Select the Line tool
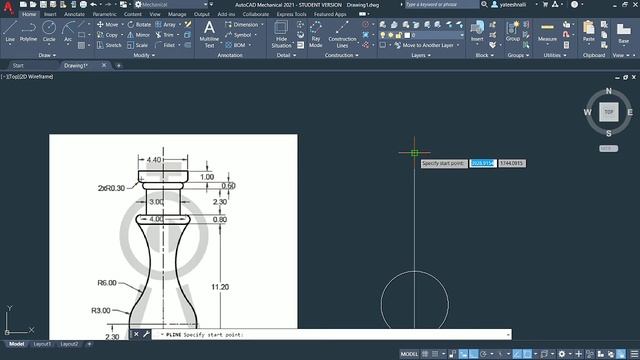Screen dimensions: 640x360 [10, 31]
